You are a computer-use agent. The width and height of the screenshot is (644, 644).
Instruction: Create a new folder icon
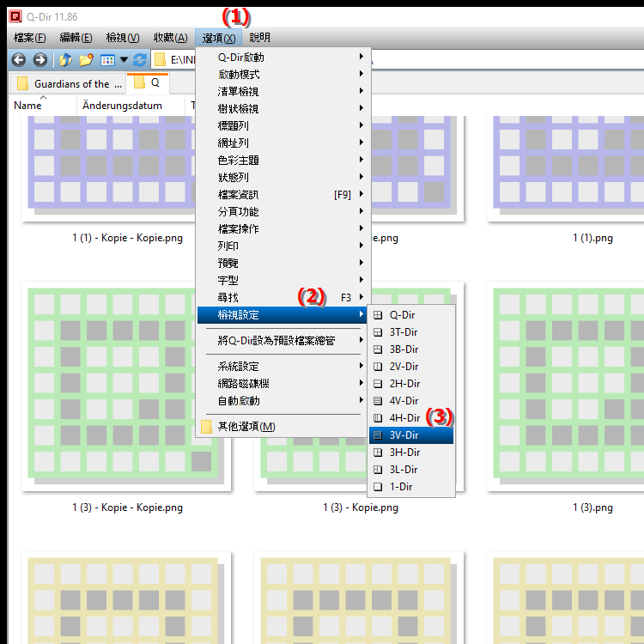tap(86, 60)
